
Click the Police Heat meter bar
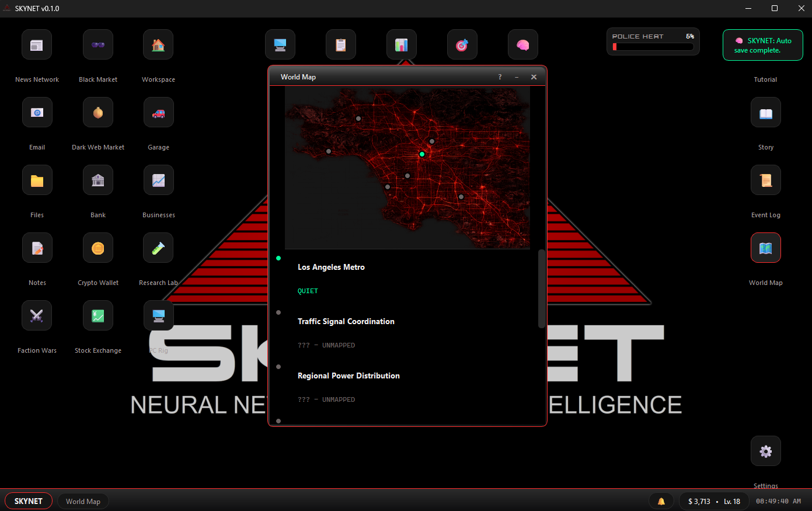click(x=653, y=47)
